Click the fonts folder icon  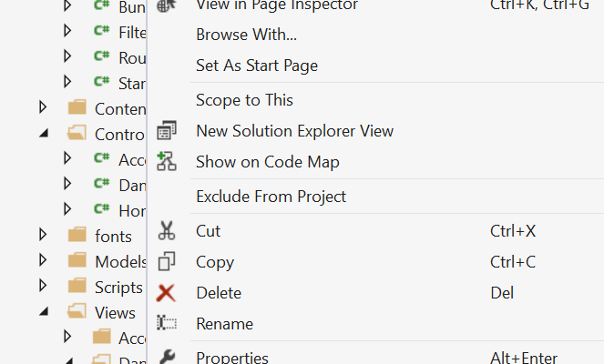77,236
